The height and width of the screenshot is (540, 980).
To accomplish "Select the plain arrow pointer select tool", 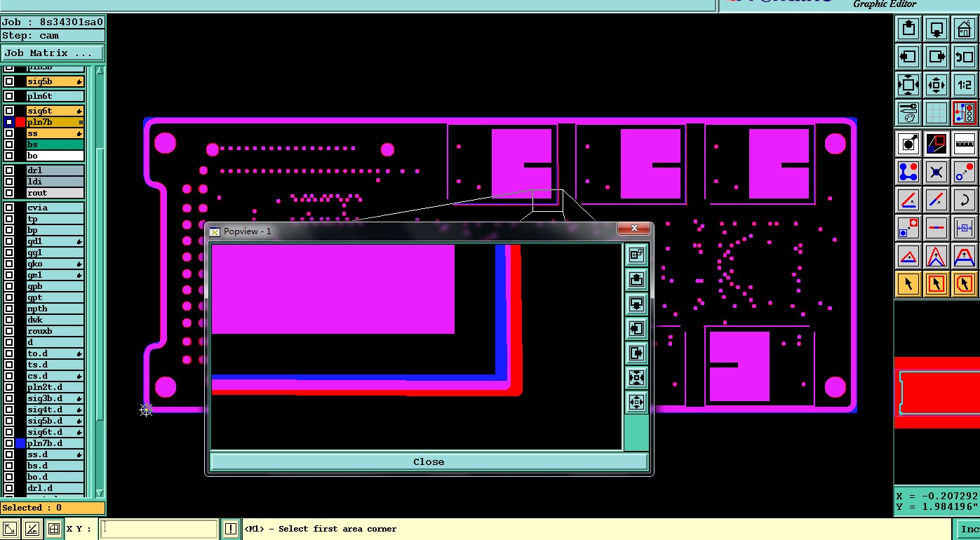I will pyautogui.click(x=908, y=284).
